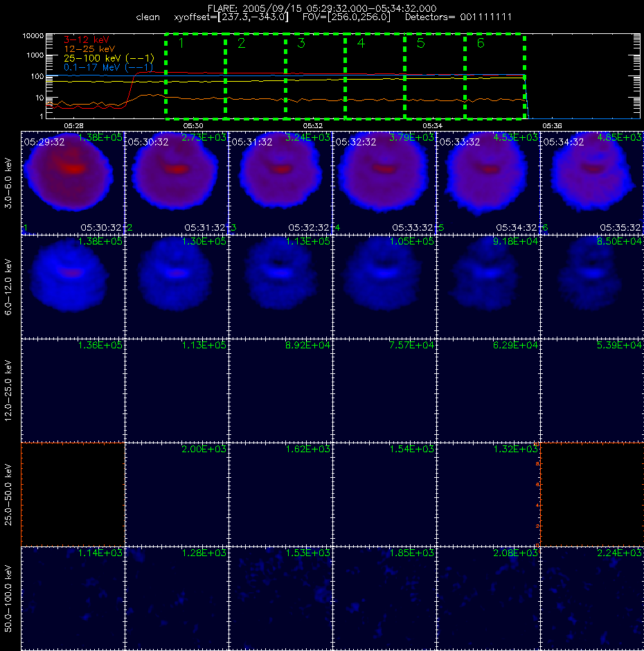Screen dimensions: 644x651
Task: Click interval 3 label in the light curve
Action: tap(301, 43)
